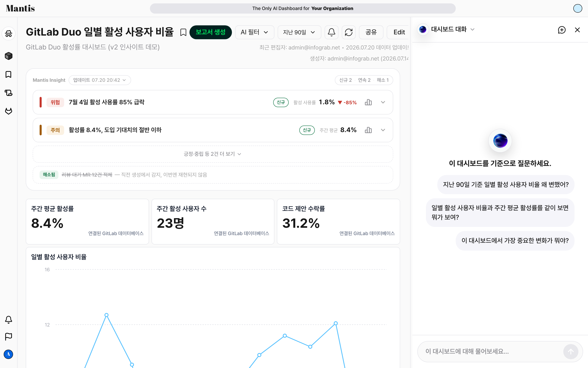Choose suggestion 지난 90일 기준 일별 활성 사용자 비율 왜 변했어?
This screenshot has width=588, height=368.
click(x=506, y=184)
